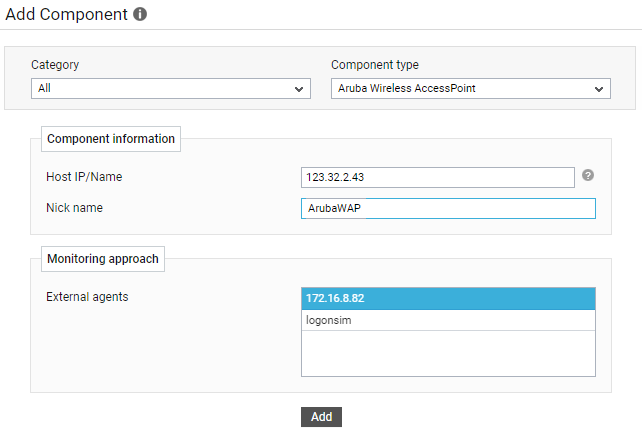Click the Add button
This screenshot has height=435, width=642.
pos(321,417)
